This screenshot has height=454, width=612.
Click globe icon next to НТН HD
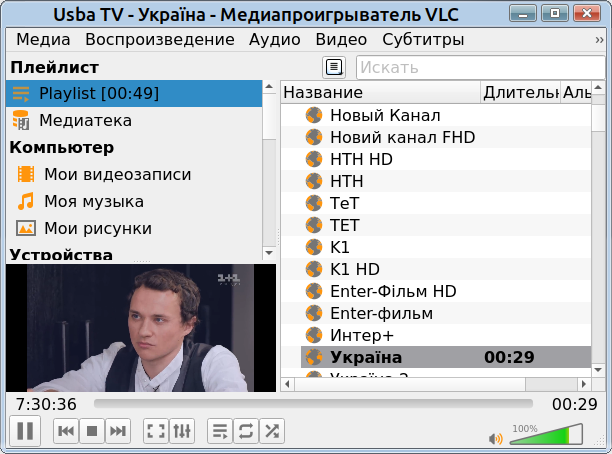(314, 159)
